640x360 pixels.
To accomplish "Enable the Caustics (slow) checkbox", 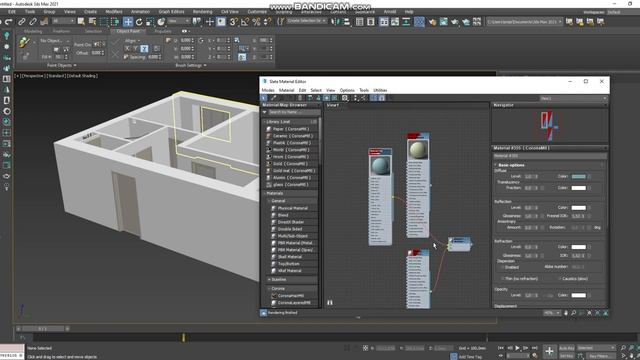I will point(560,279).
